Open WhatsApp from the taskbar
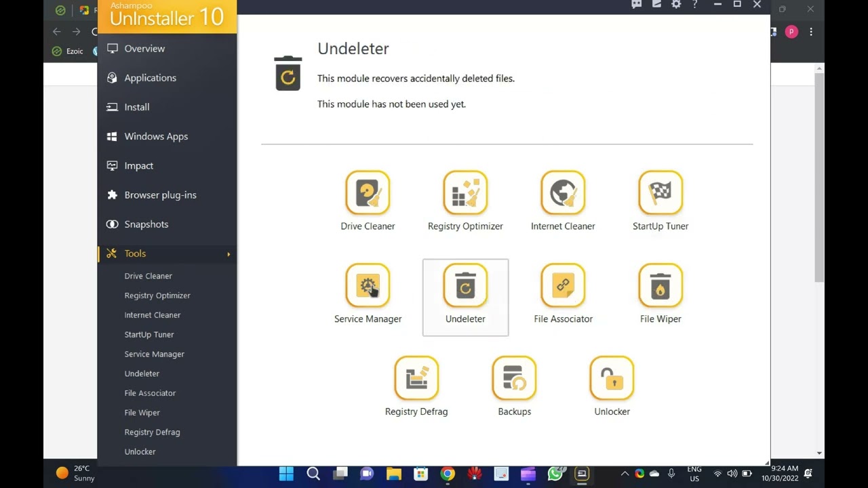The width and height of the screenshot is (868, 488). coord(555,474)
